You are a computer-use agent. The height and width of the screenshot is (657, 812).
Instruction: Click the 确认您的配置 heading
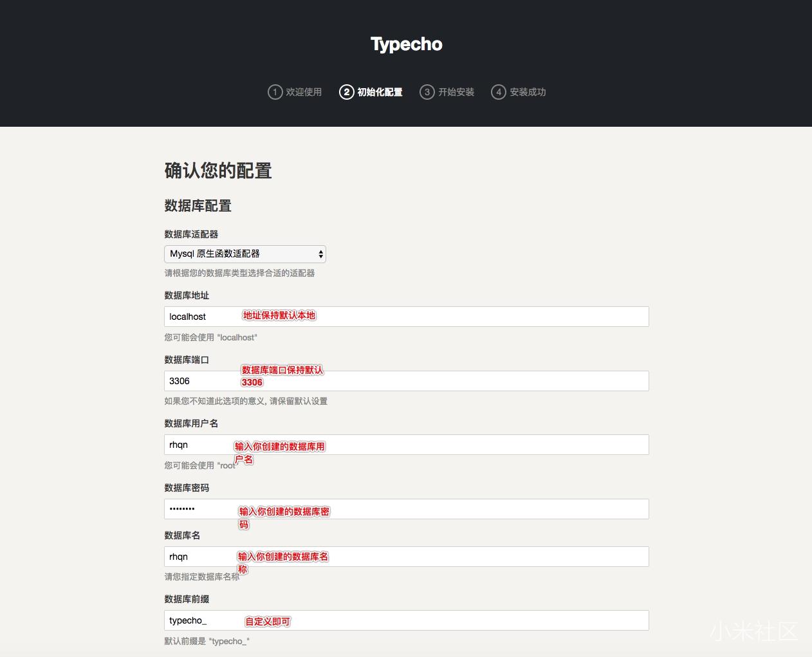pyautogui.click(x=218, y=171)
